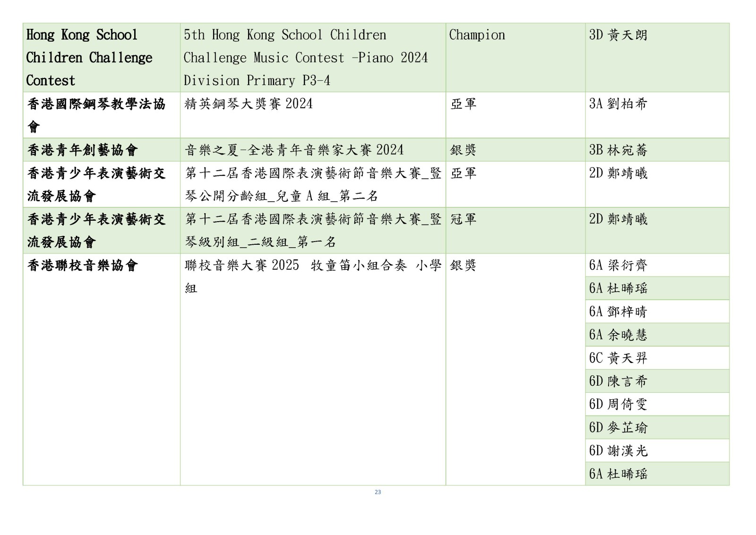Click student name 6A 余曉慧

618,335
